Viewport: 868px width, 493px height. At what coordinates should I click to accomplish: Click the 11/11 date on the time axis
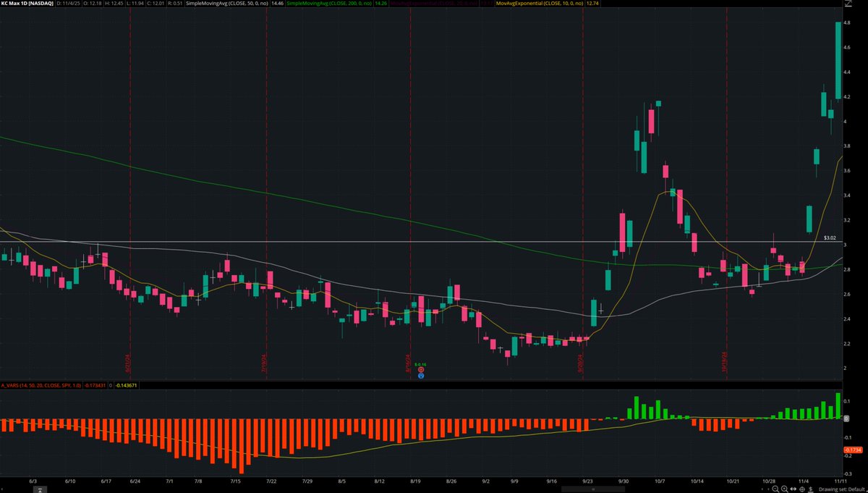(x=841, y=481)
